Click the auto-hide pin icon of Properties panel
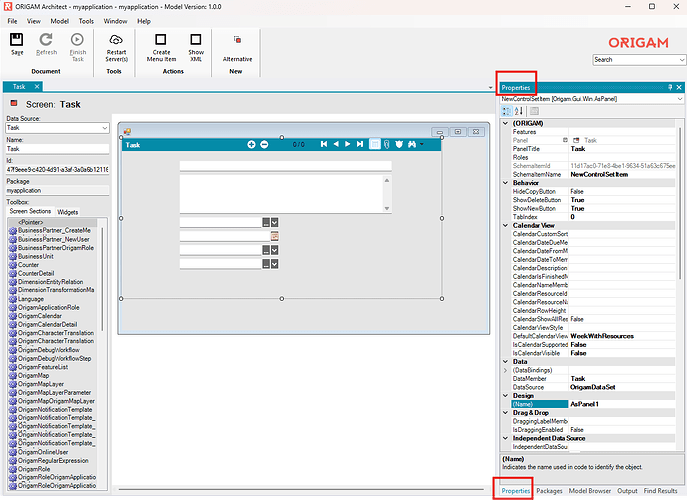 [670, 87]
